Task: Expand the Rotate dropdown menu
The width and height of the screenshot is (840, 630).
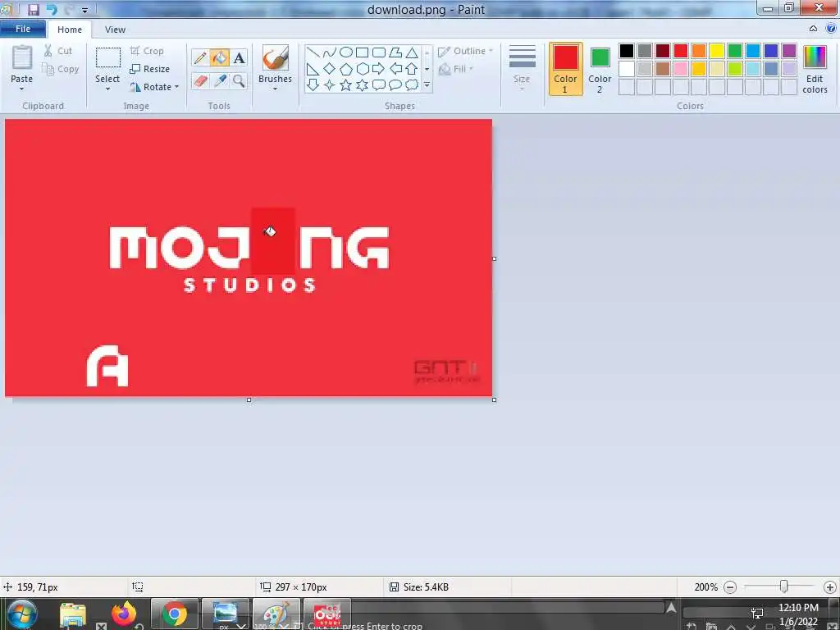Action: coord(177,87)
